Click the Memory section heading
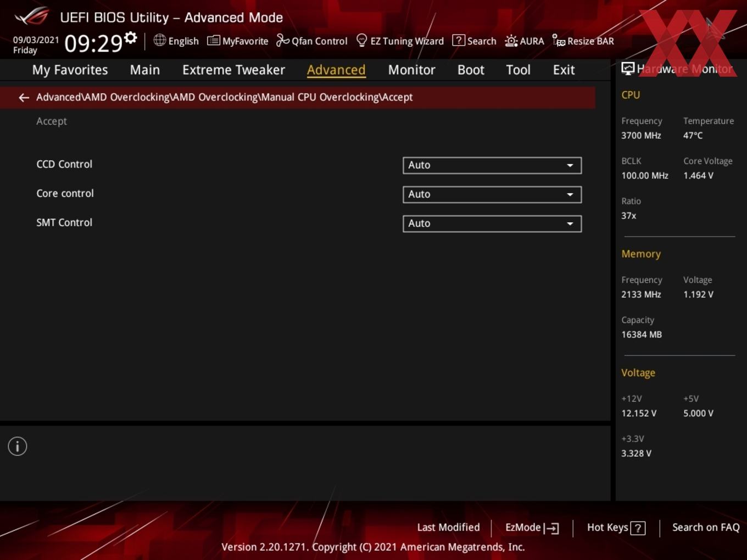 (641, 254)
